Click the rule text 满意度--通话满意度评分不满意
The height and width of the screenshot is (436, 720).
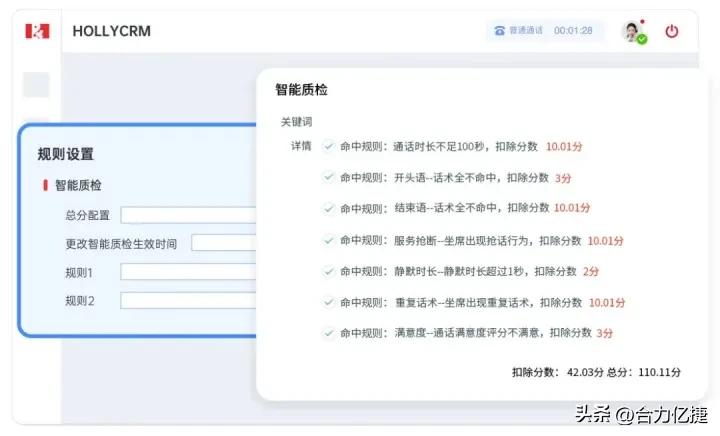[467, 333]
